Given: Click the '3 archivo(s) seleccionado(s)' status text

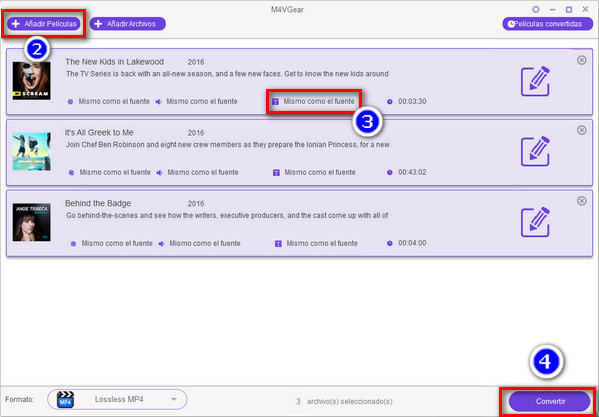Looking at the screenshot, I should point(344,401).
